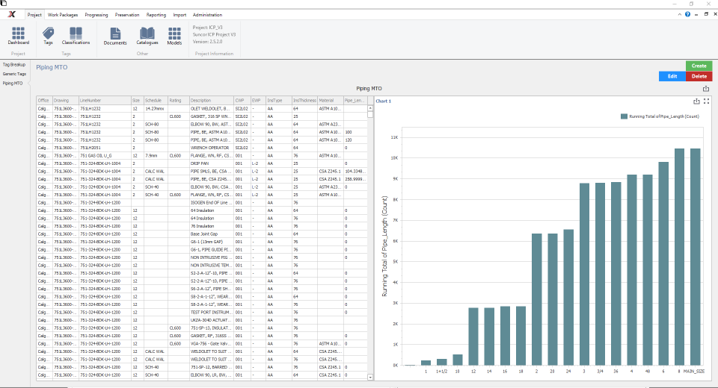This screenshot has width=718, height=388.
Task: Sort by the Size column header
Action: point(137,100)
